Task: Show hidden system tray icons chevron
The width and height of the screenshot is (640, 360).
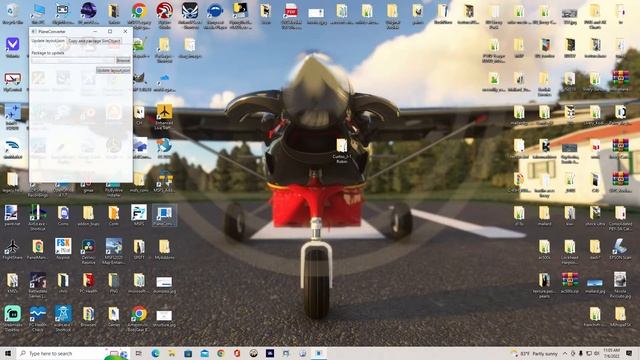Action: (565, 353)
